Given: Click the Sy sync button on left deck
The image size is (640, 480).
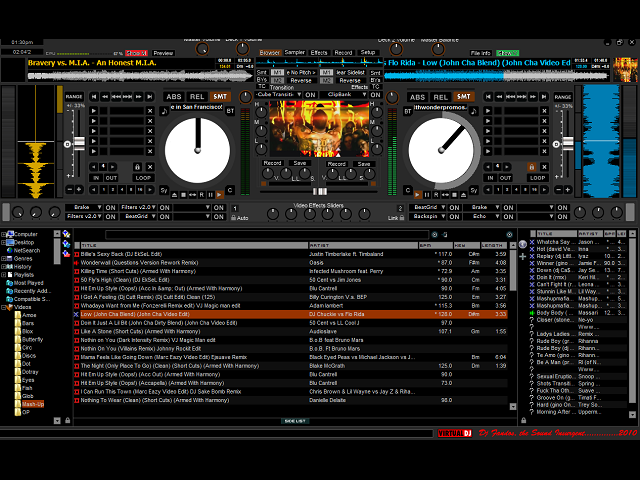Looking at the screenshot, I should (x=164, y=190).
